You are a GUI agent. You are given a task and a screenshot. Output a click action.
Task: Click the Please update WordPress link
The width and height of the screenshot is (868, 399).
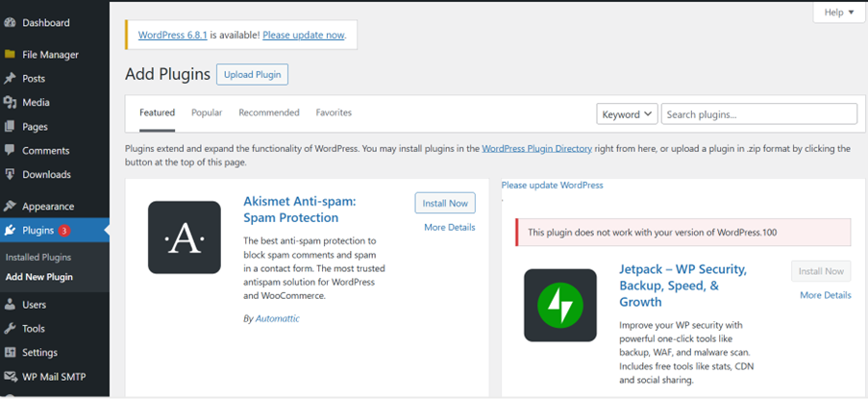553,185
